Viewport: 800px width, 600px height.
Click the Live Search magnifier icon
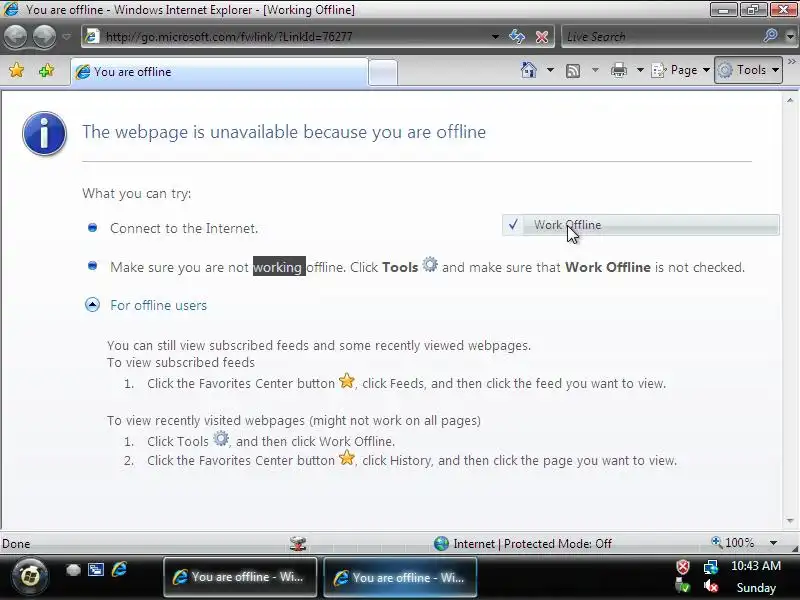tap(770, 36)
